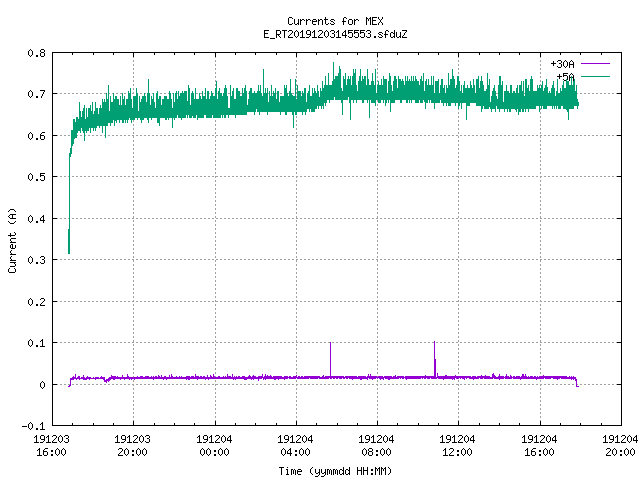
Task: Click the first purple +30A spike near 06:00
Action: pyautogui.click(x=330, y=359)
